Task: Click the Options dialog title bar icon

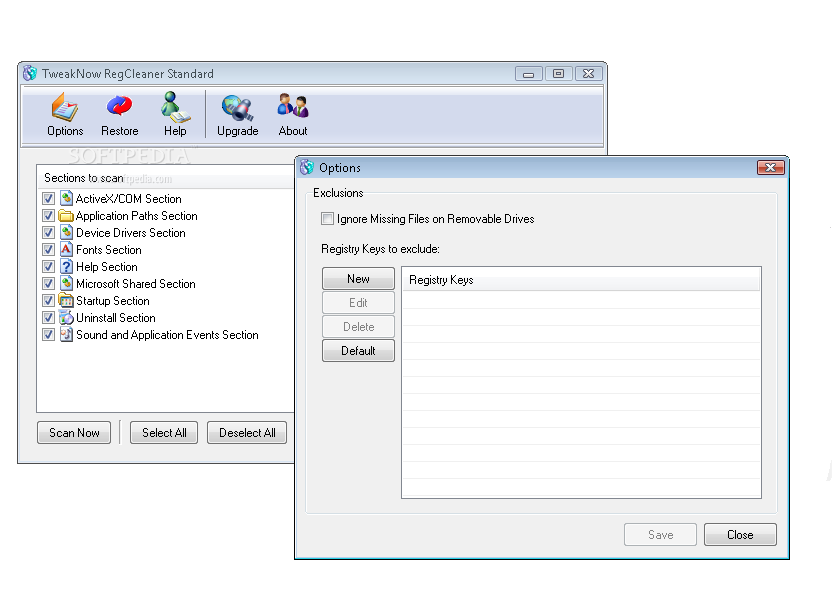Action: pyautogui.click(x=307, y=167)
